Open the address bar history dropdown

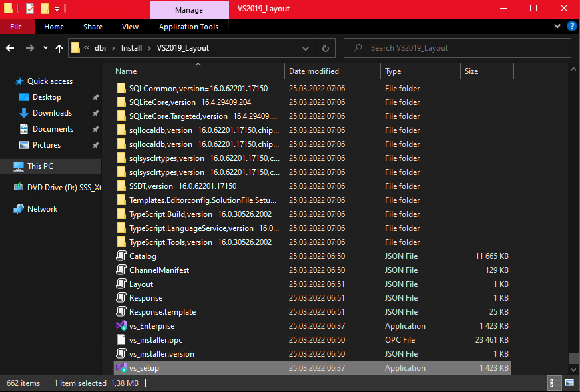308,48
